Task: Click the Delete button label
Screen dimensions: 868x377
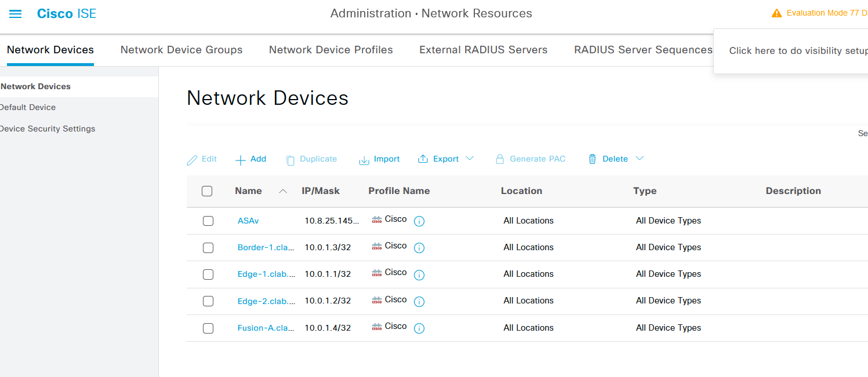Action: click(x=615, y=159)
